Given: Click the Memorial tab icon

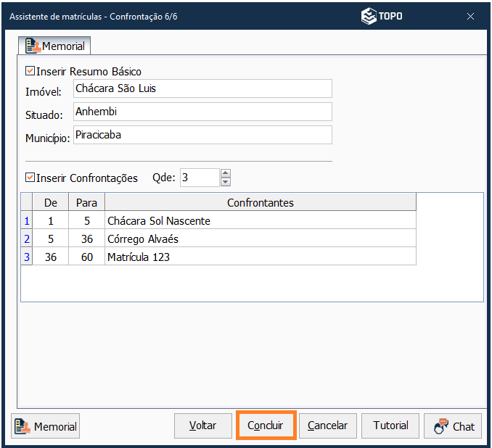Looking at the screenshot, I should (33, 46).
